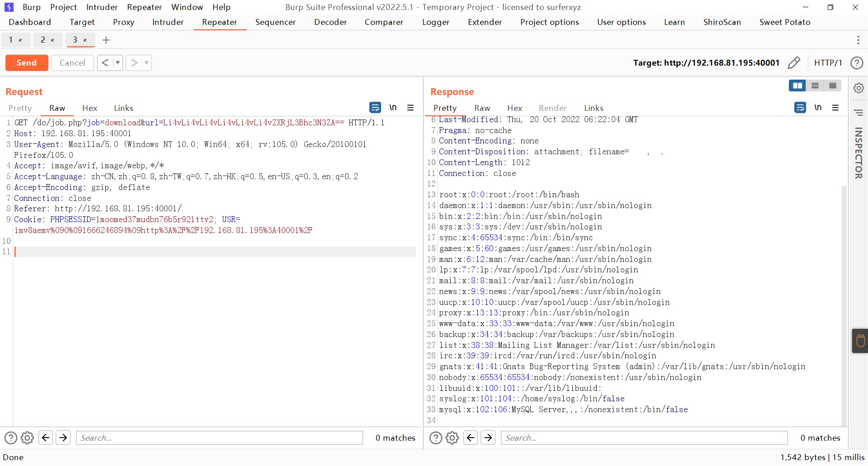Open response search settings gear
Screen dimensions: 868x466
pos(453,438)
